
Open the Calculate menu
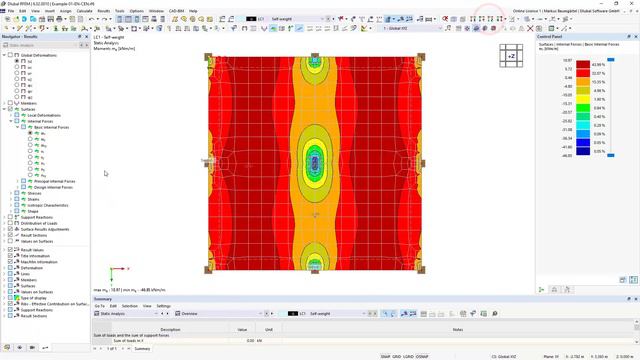click(x=84, y=11)
